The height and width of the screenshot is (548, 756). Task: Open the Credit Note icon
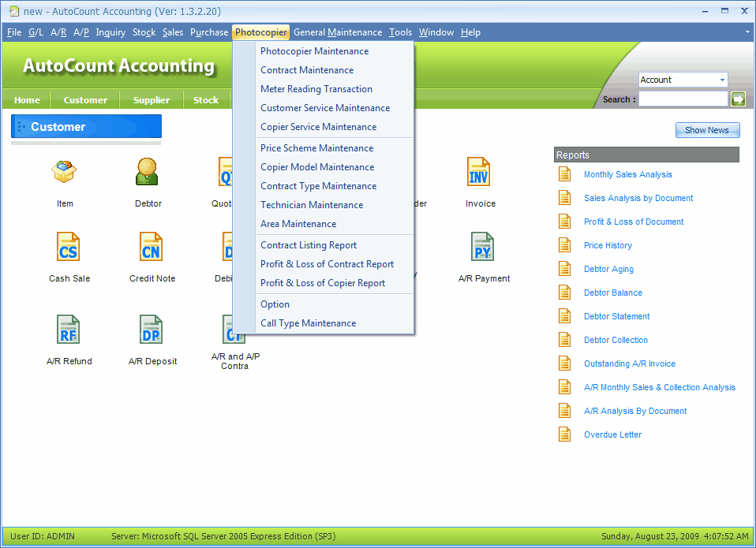[151, 247]
